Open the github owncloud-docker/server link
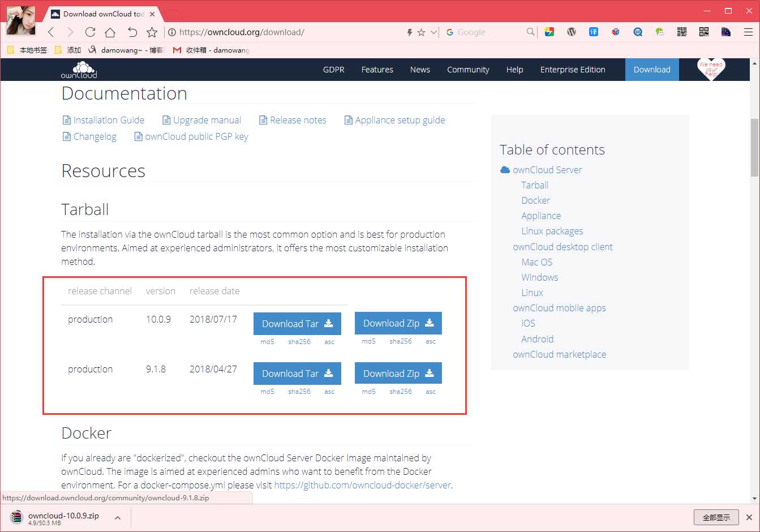This screenshot has width=760, height=532. point(363,485)
